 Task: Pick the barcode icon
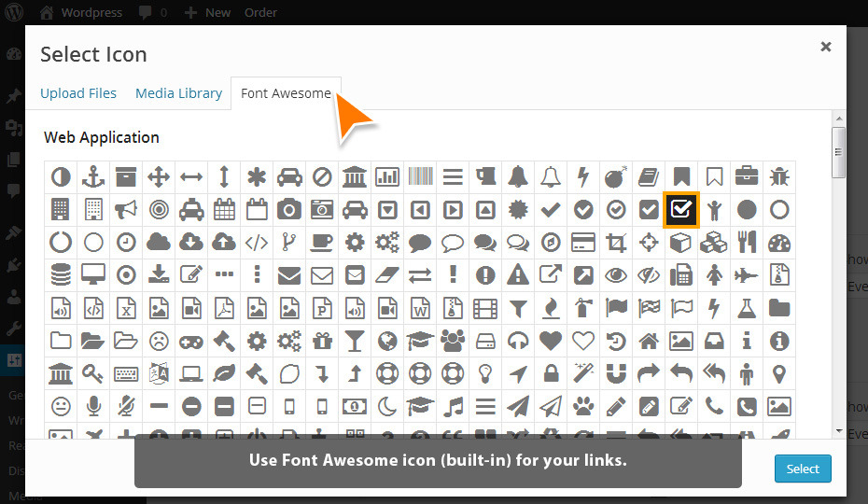pos(420,177)
